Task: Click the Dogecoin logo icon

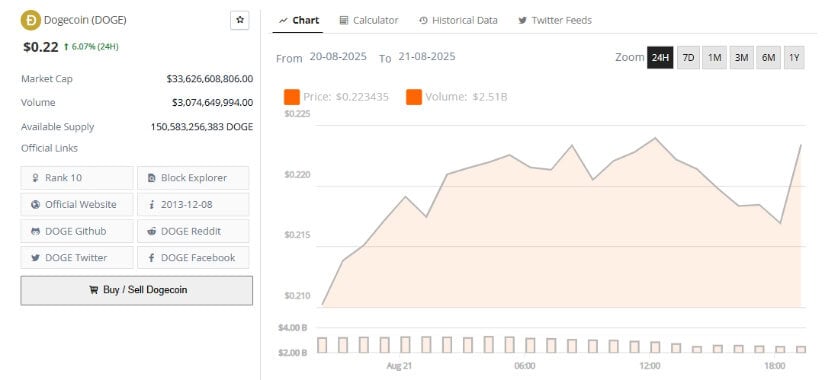Action: [x=31, y=21]
